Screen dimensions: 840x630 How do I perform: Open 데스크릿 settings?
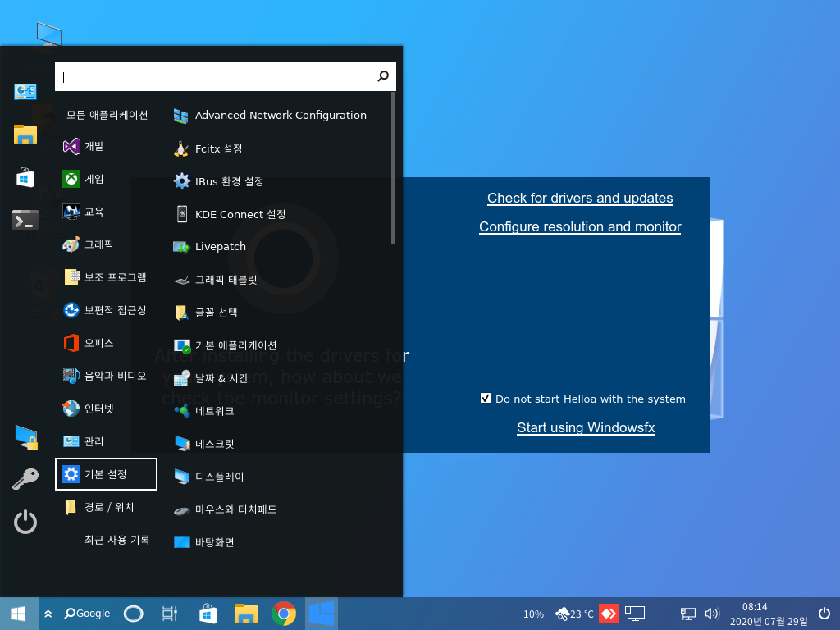click(204, 444)
